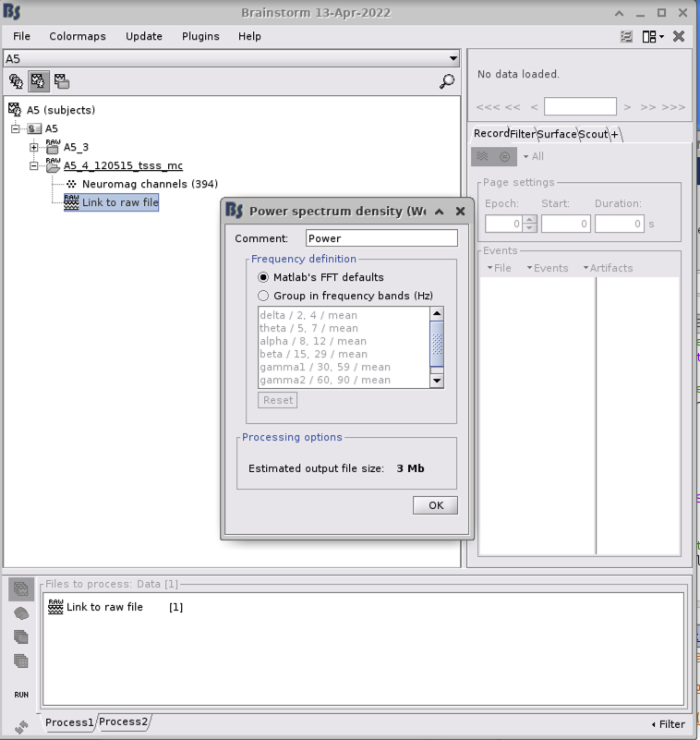Image resolution: width=700 pixels, height=740 pixels.
Task: Click the reload arrows icon at bottom left
Action: tap(21, 727)
